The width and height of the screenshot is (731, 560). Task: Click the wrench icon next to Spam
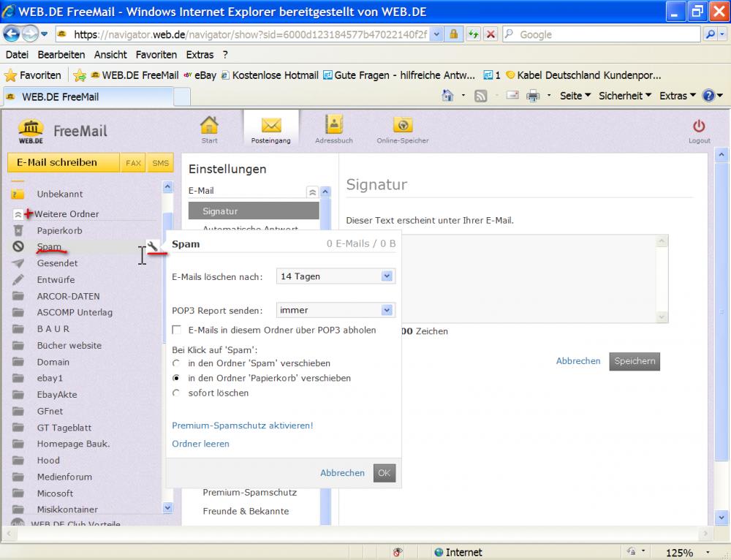(x=153, y=247)
